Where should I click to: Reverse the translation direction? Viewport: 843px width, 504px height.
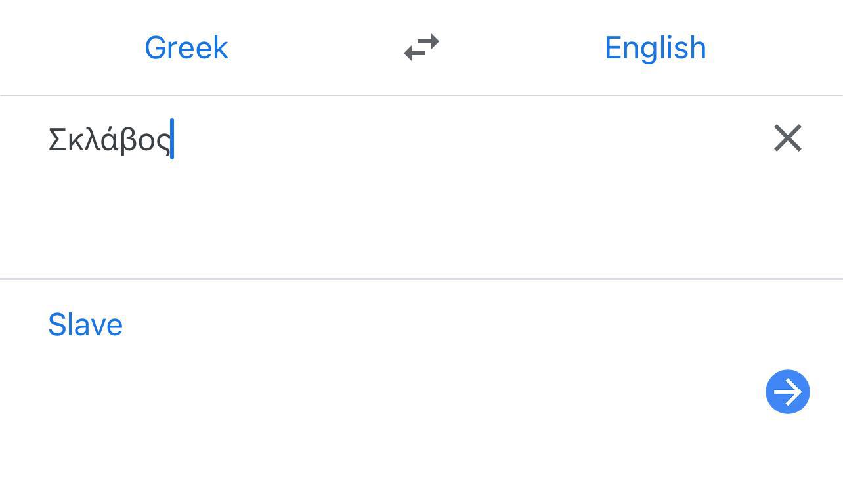pos(421,48)
